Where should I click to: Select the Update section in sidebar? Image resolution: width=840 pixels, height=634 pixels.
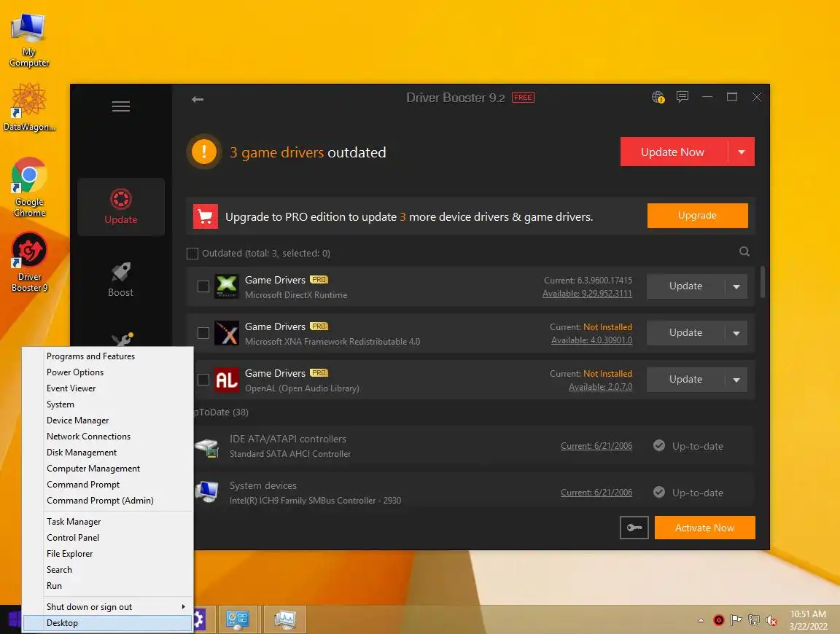point(121,207)
